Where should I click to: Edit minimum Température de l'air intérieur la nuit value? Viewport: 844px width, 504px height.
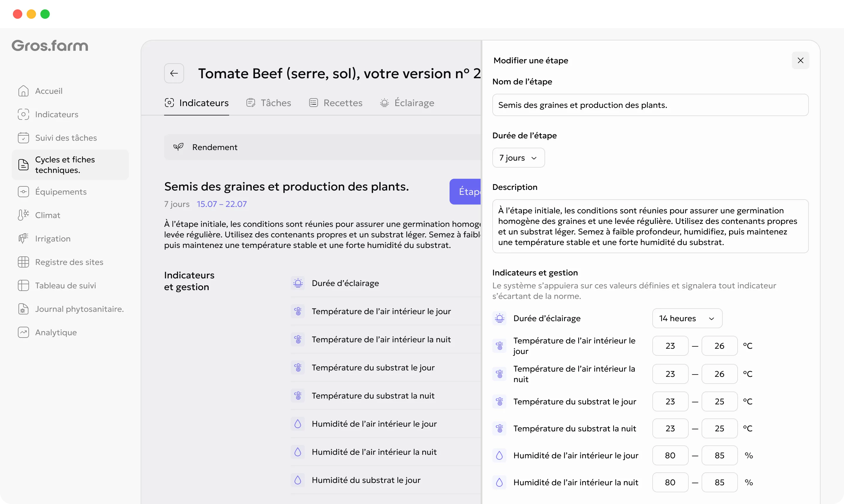pyautogui.click(x=670, y=374)
